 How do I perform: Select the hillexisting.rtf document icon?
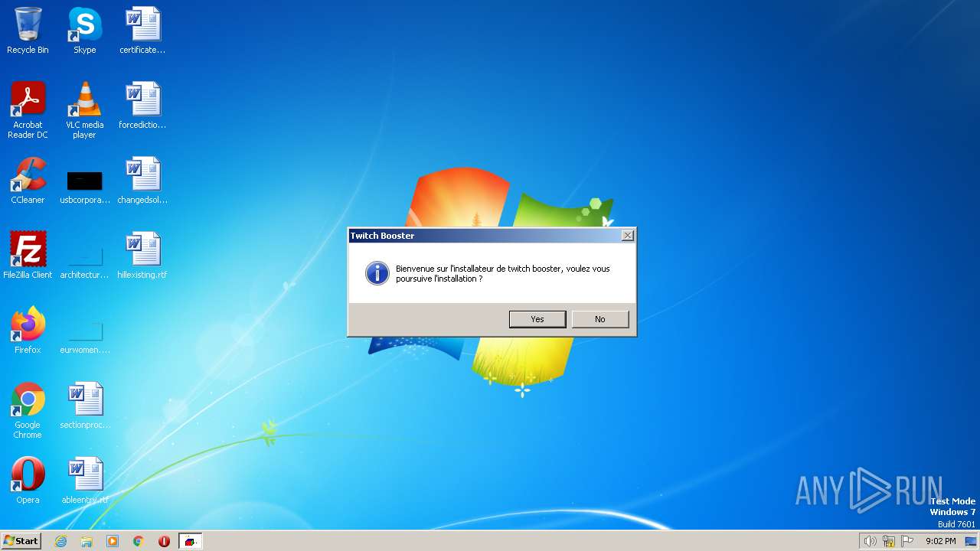click(x=142, y=256)
